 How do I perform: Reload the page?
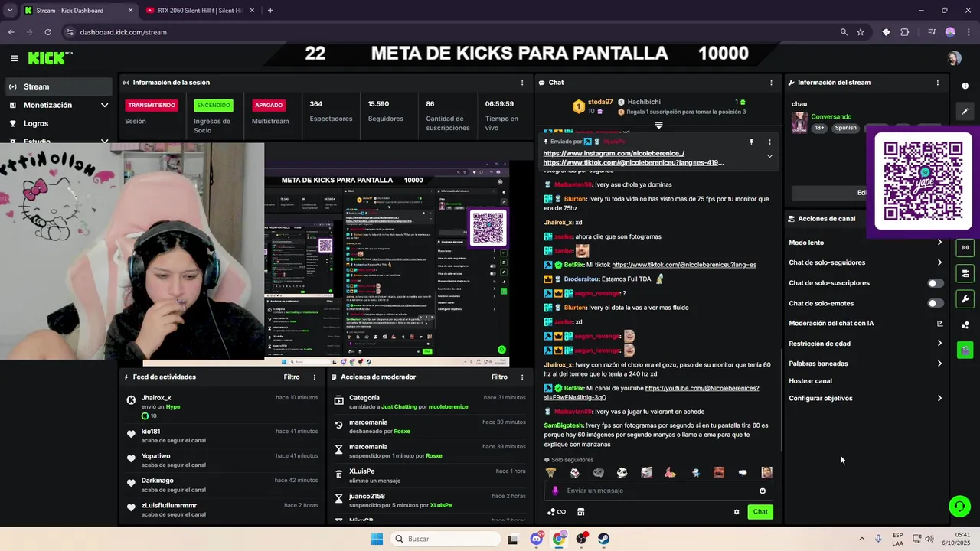[47, 32]
